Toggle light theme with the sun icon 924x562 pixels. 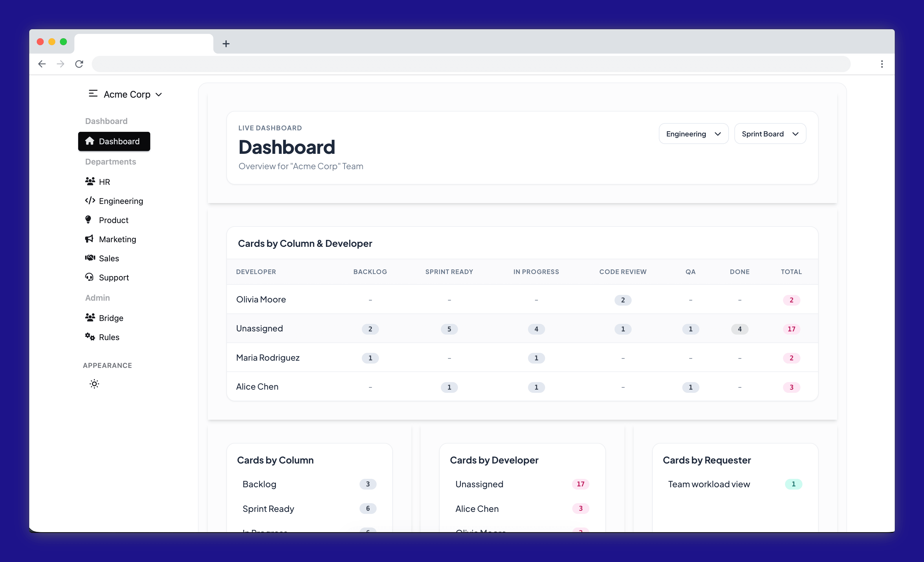pos(94,384)
